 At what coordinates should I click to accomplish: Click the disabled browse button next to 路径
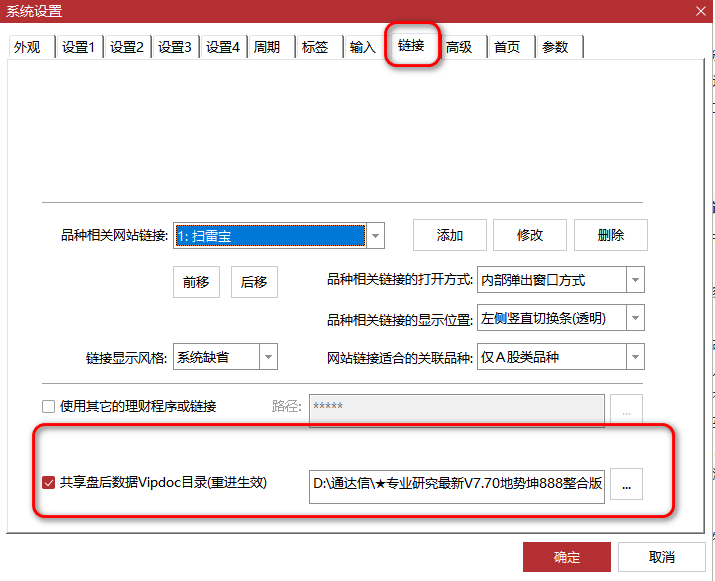(x=626, y=409)
